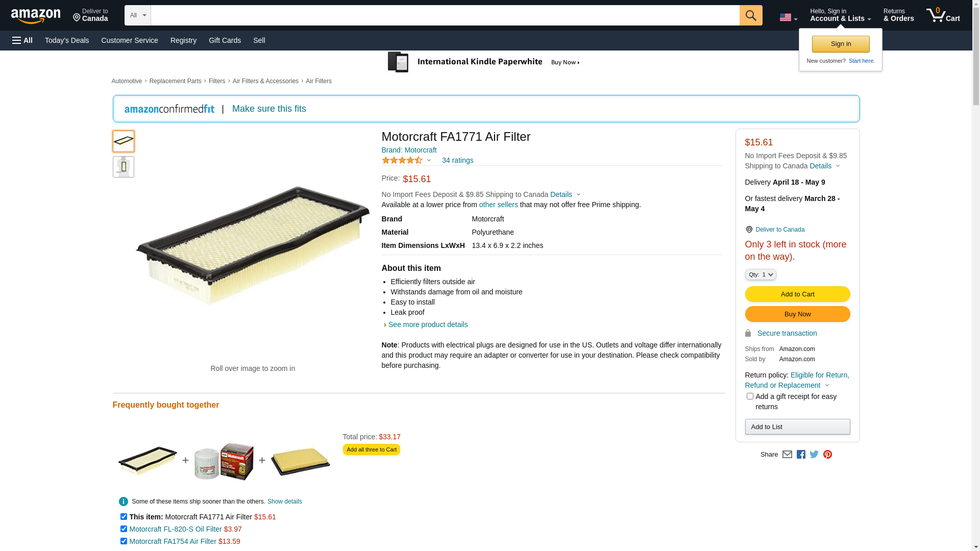Click the Amazon logo
The image size is (980, 551).
pyautogui.click(x=36, y=16)
